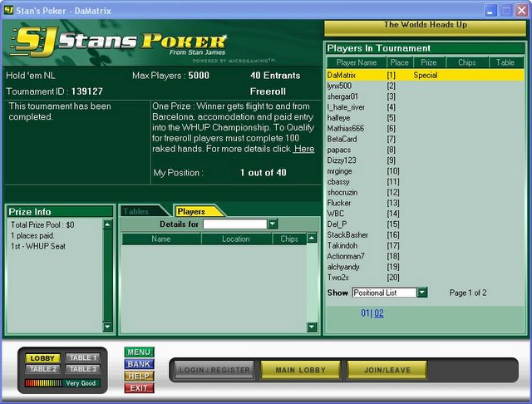532x404 pixels.
Task: Select player Takindoh
Action: click(425, 245)
